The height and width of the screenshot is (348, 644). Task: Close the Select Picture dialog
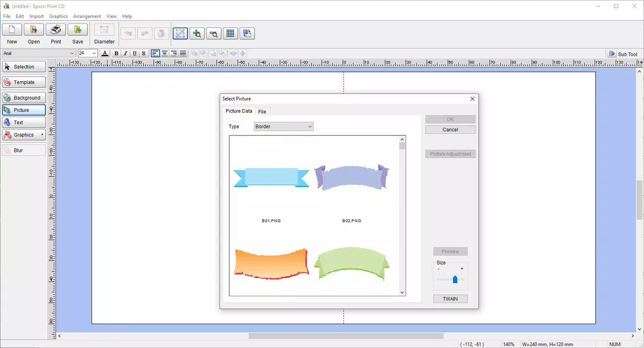[x=472, y=99]
